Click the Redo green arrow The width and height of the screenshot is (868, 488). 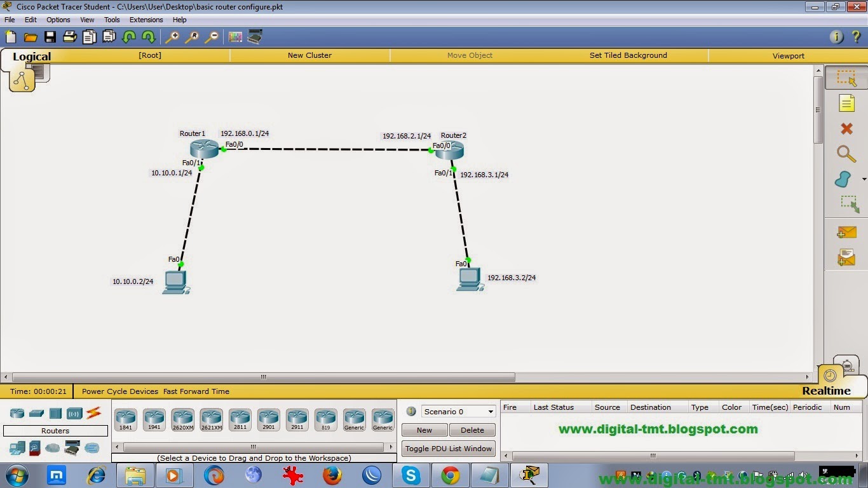click(149, 37)
